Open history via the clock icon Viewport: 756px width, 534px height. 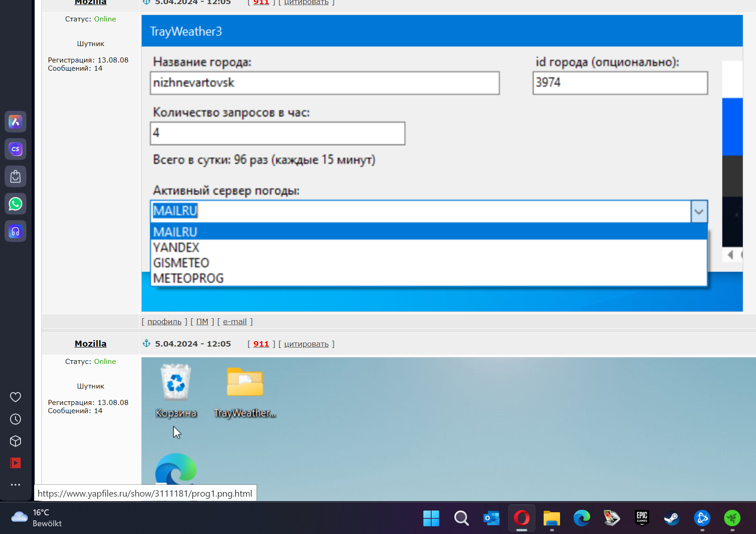[x=15, y=419]
